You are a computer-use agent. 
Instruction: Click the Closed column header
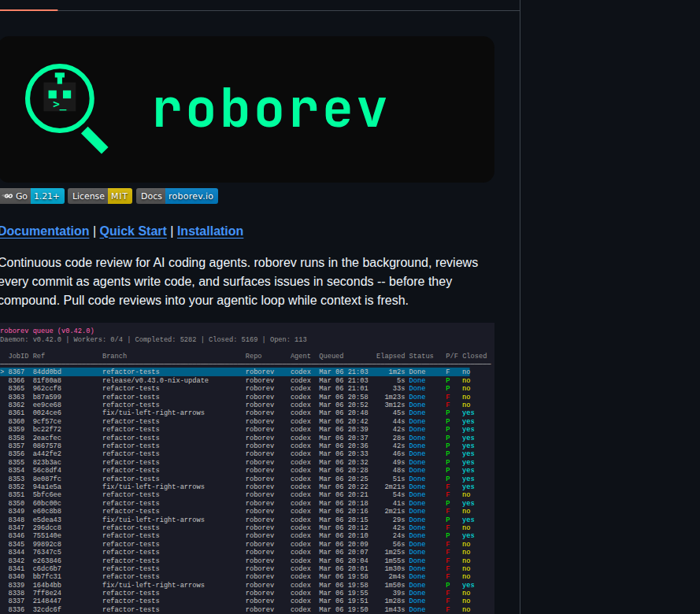[x=475, y=356]
